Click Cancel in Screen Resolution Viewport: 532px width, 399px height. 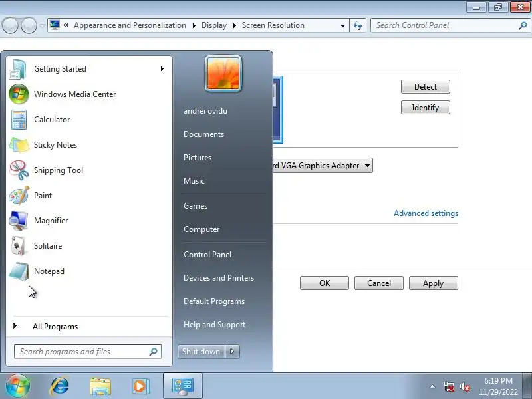378,283
